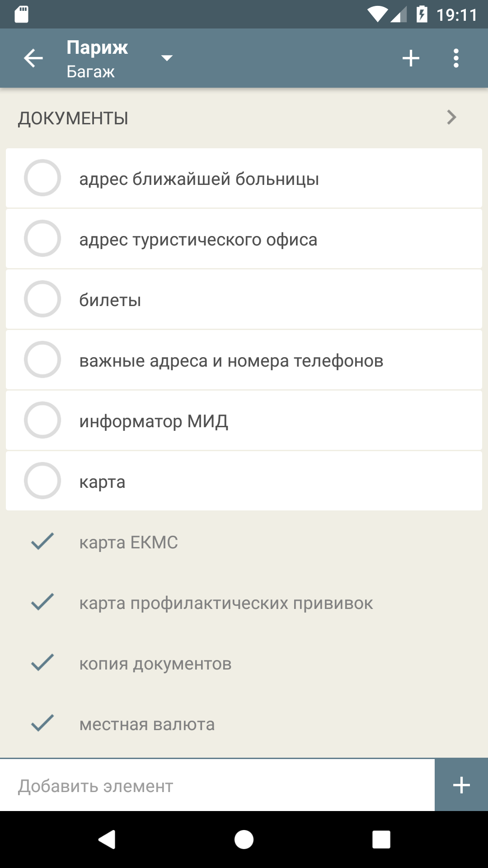Open the three-dot overflow menu

click(x=456, y=58)
